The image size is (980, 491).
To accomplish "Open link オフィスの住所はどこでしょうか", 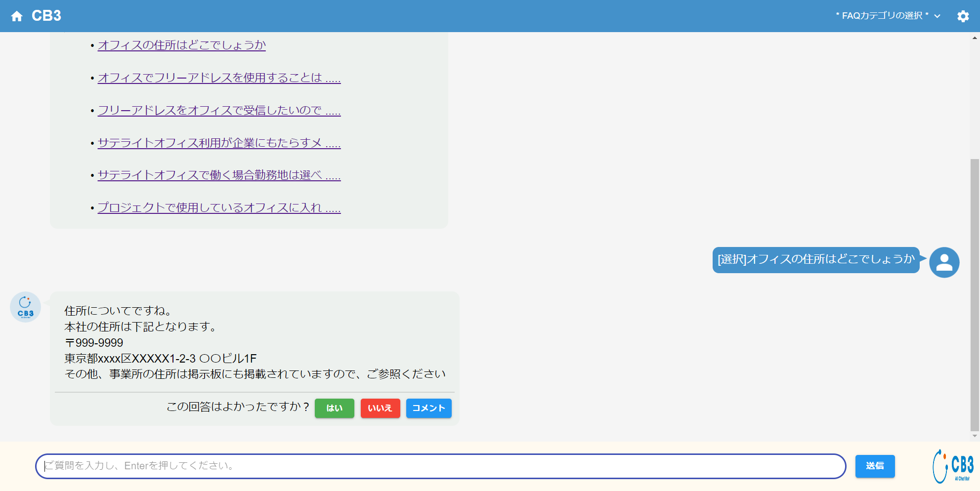I will (181, 45).
